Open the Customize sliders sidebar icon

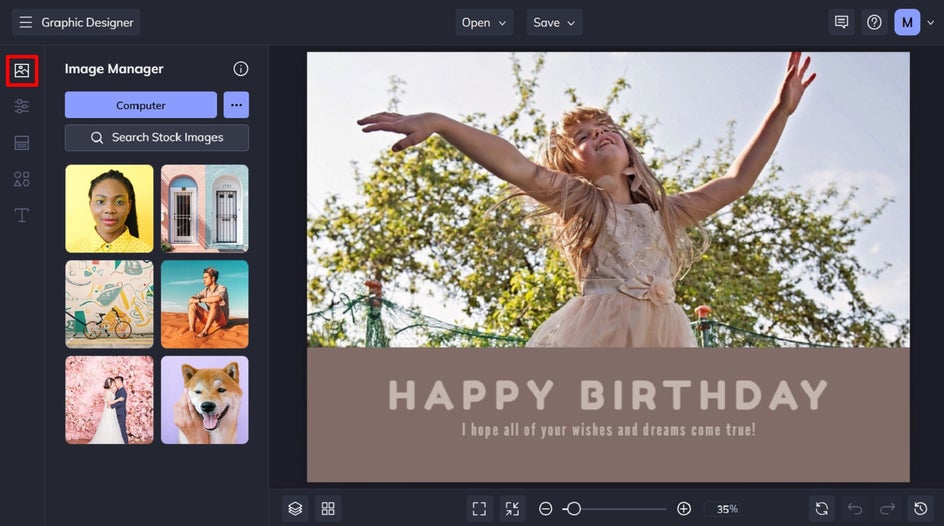click(22, 107)
